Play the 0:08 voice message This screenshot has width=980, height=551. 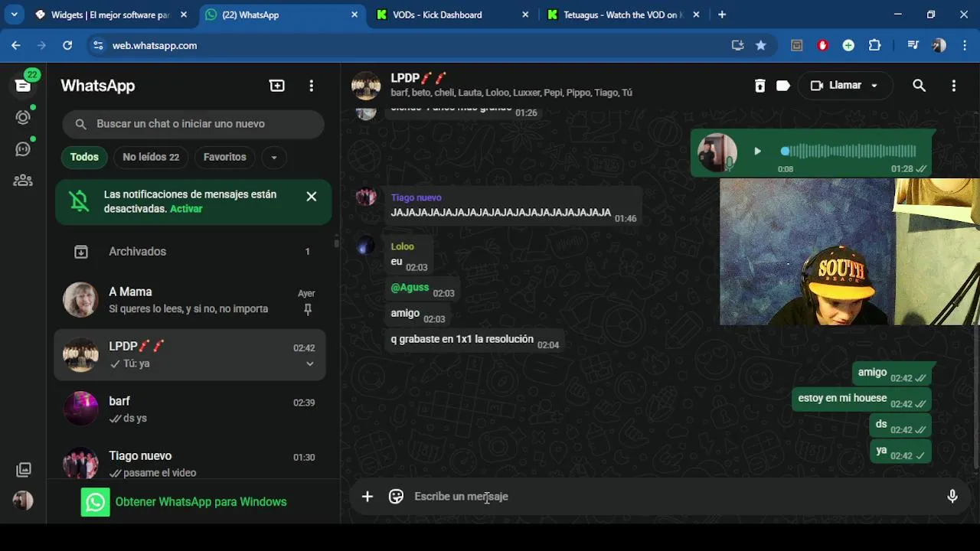[757, 152]
